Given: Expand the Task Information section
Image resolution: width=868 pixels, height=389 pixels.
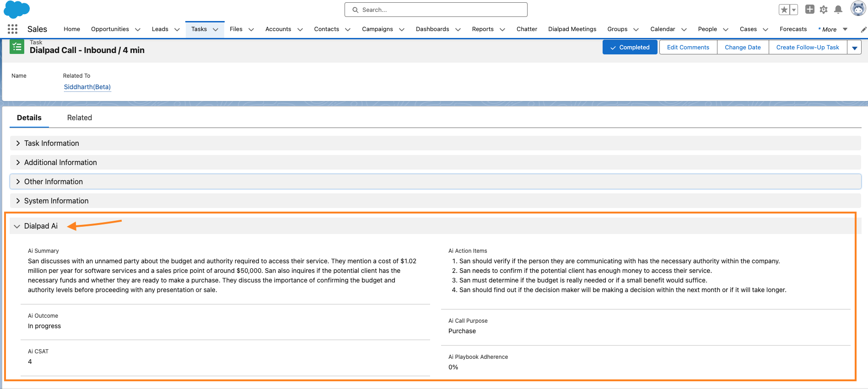Looking at the screenshot, I should point(435,143).
